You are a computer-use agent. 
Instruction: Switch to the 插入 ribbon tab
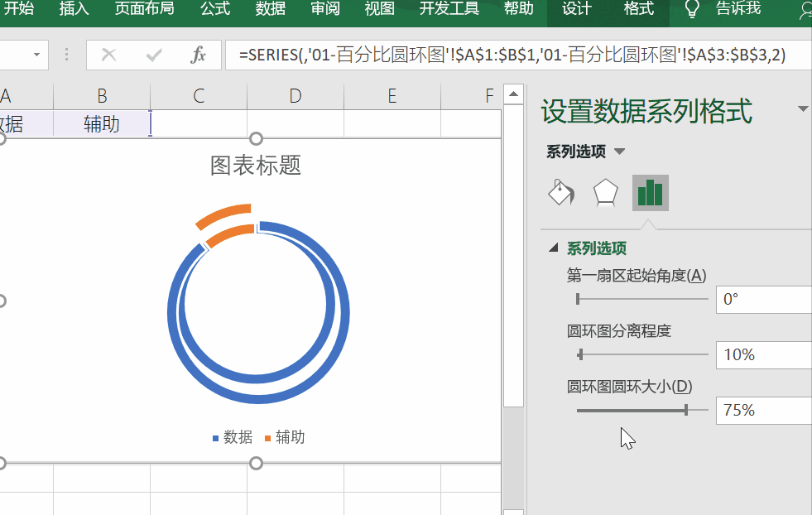(74, 8)
